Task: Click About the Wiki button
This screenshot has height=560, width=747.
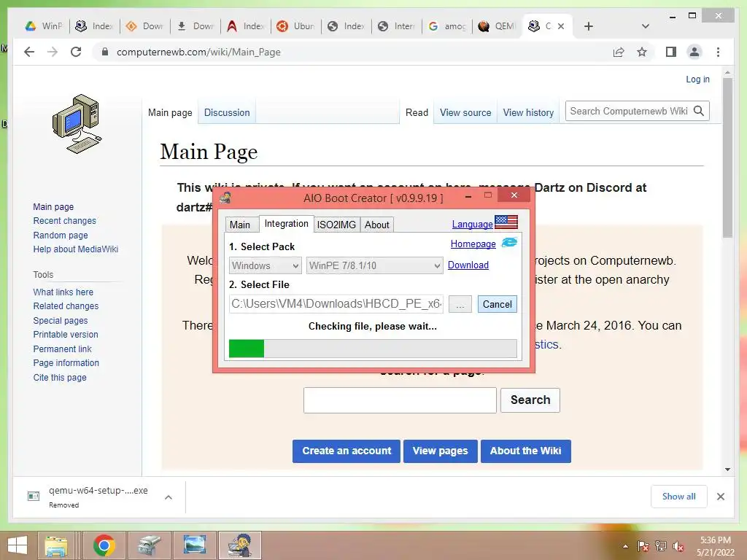Action: pos(525,451)
